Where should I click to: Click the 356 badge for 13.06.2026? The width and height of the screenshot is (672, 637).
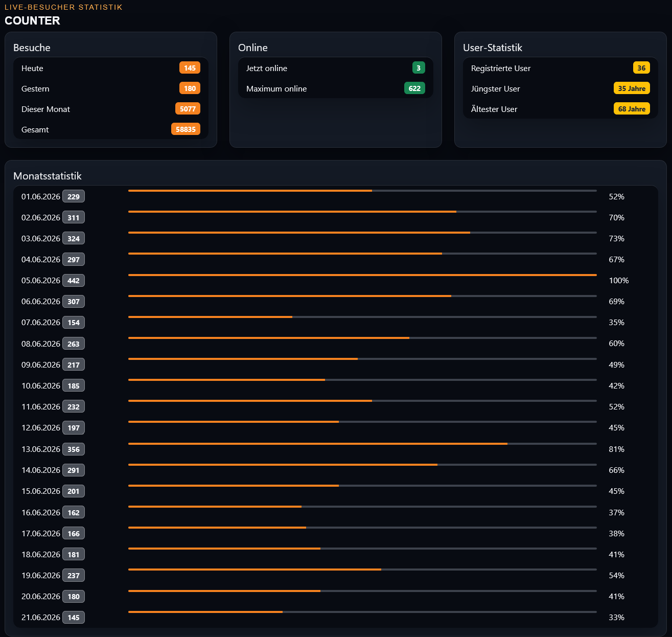[74, 449]
